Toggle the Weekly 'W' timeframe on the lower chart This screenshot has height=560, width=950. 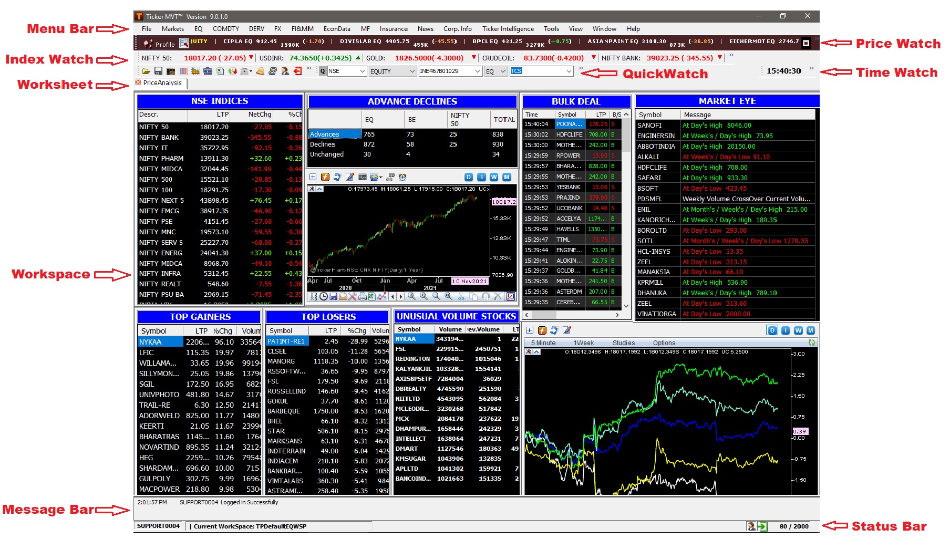(x=799, y=331)
